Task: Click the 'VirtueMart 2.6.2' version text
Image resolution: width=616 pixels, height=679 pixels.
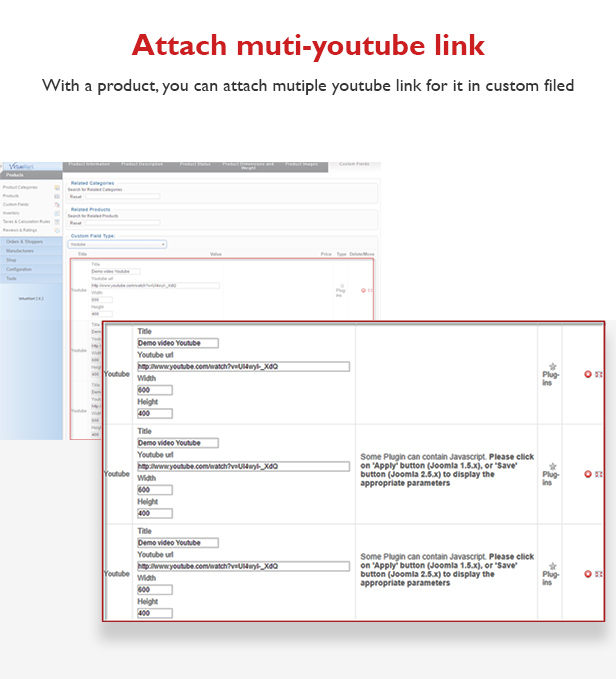Action: tap(31, 298)
